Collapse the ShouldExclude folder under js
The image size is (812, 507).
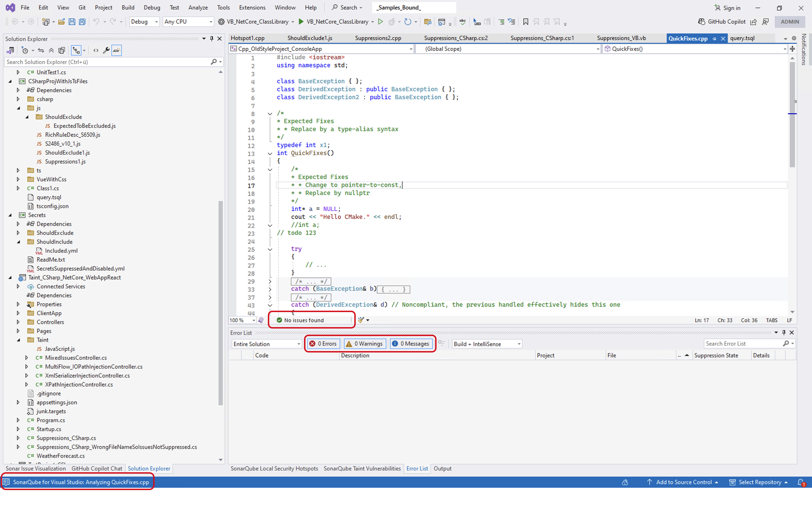[x=27, y=117]
